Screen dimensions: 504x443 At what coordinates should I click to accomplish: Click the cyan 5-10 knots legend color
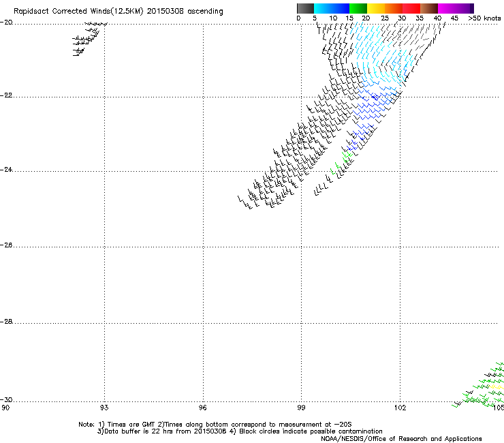pyautogui.click(x=323, y=8)
